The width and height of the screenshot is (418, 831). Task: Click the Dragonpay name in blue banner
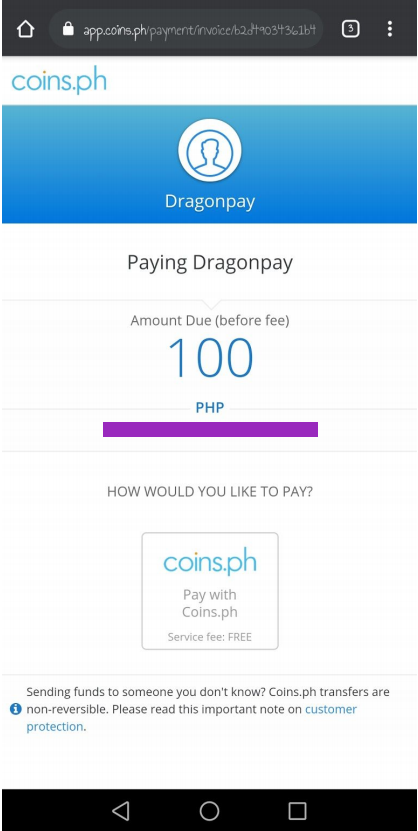pos(210,202)
